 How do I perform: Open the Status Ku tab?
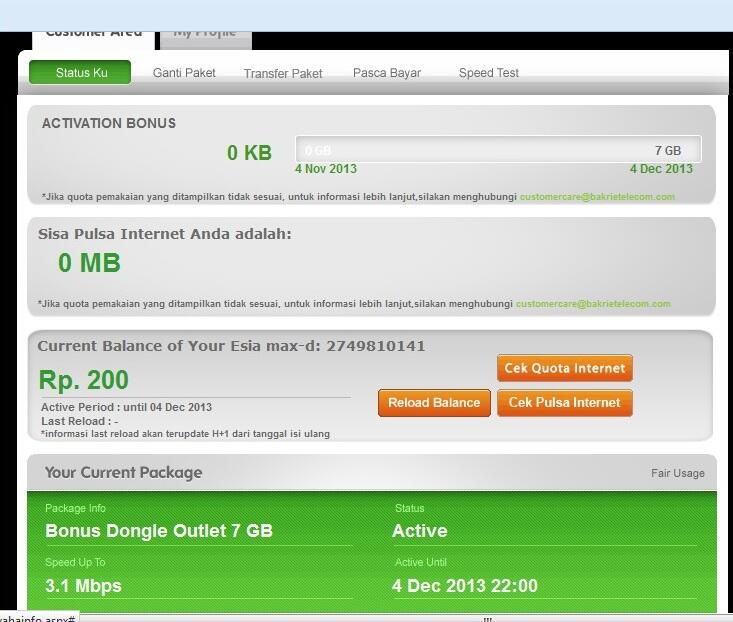point(80,72)
